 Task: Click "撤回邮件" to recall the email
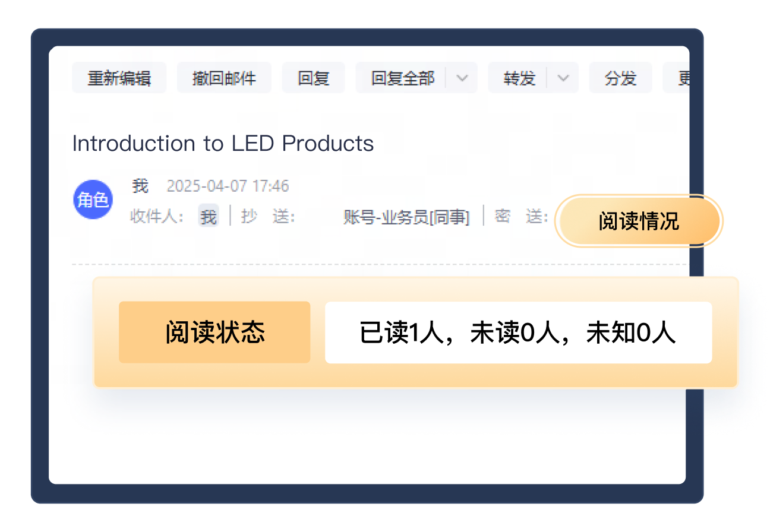[224, 78]
